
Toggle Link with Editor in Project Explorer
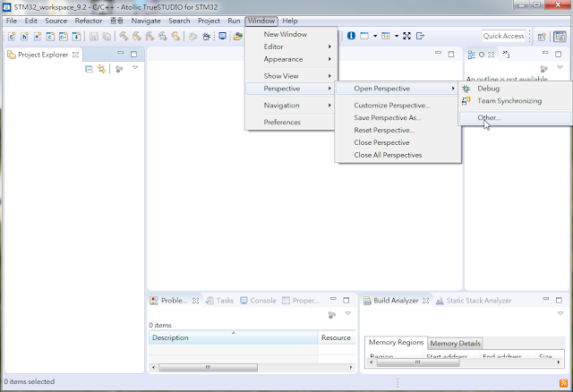[x=101, y=69]
